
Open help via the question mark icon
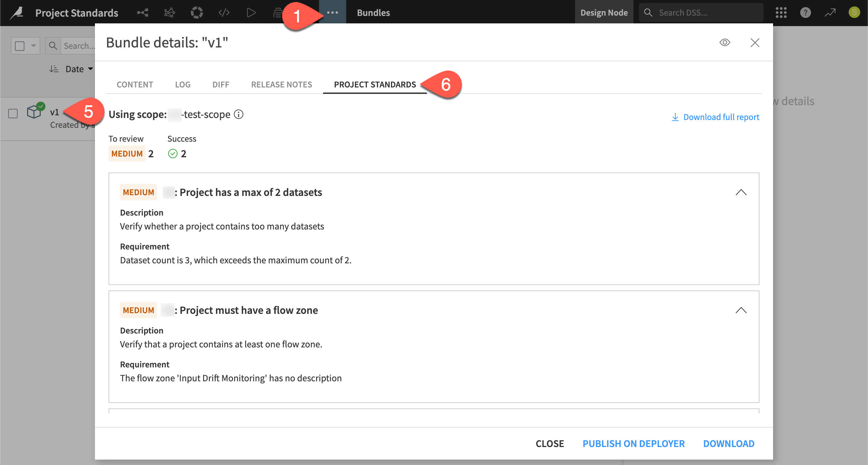click(805, 13)
